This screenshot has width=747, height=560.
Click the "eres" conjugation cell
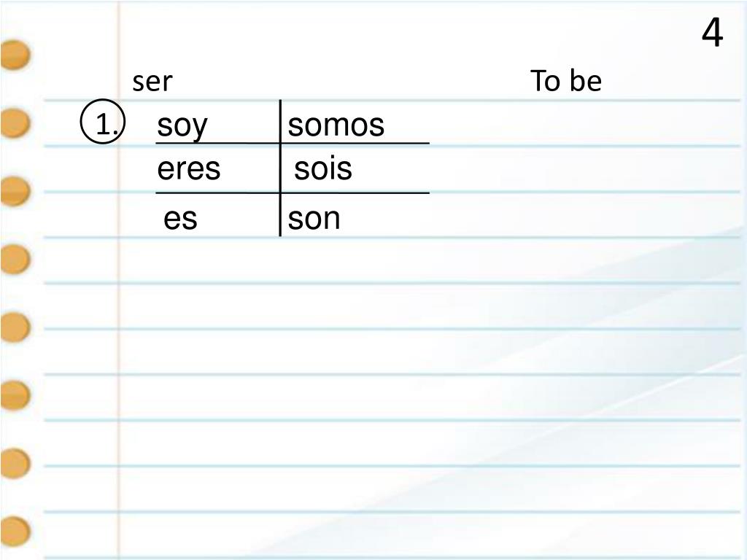click(x=189, y=169)
